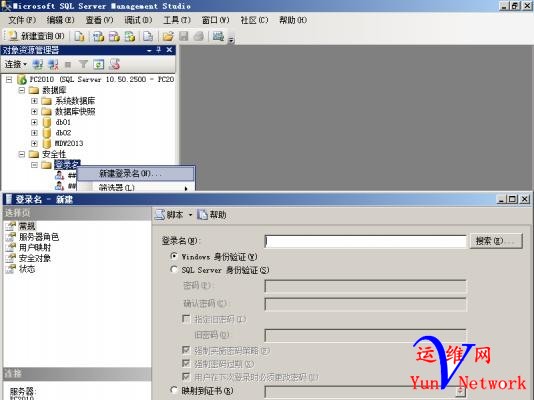Select the 用户映射 page

click(35, 247)
